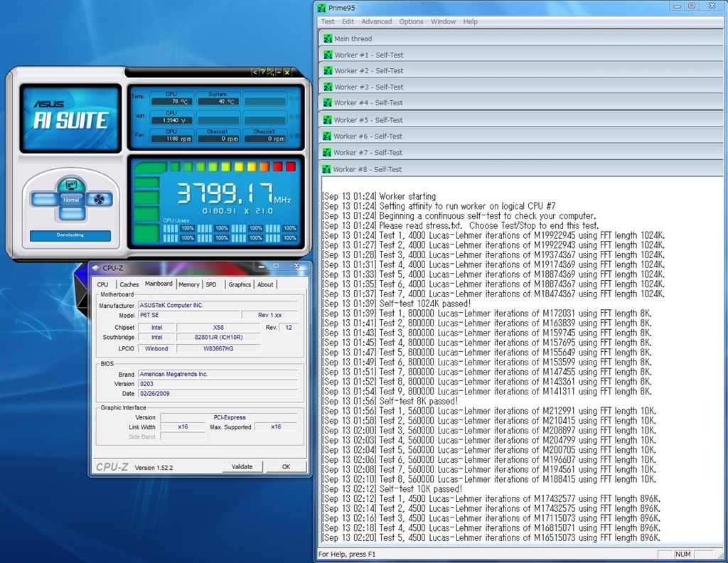The image size is (728, 563).
Task: Click the Prime95 icon beside Worker #1
Action: (328, 55)
